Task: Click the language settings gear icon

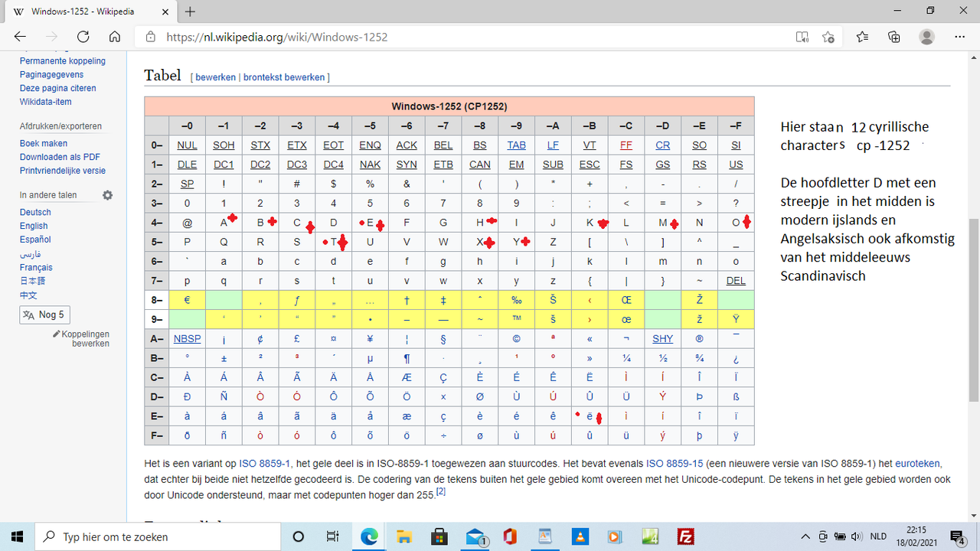Action: coord(108,195)
